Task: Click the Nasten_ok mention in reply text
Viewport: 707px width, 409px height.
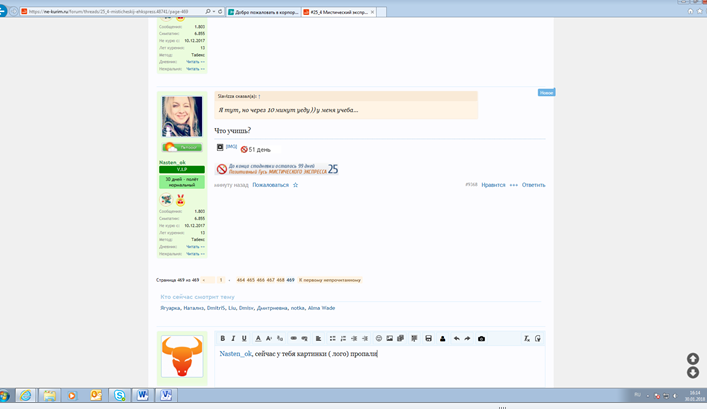Action: [235, 354]
